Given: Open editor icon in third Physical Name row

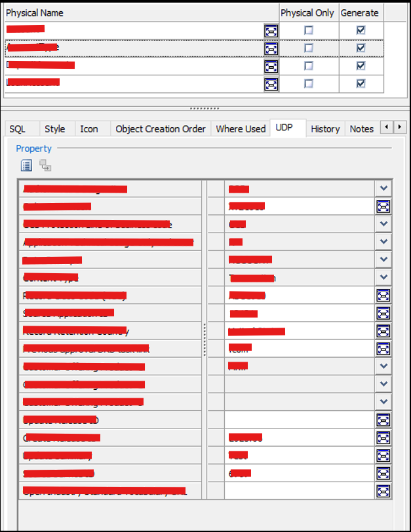Looking at the screenshot, I should coord(271,67).
